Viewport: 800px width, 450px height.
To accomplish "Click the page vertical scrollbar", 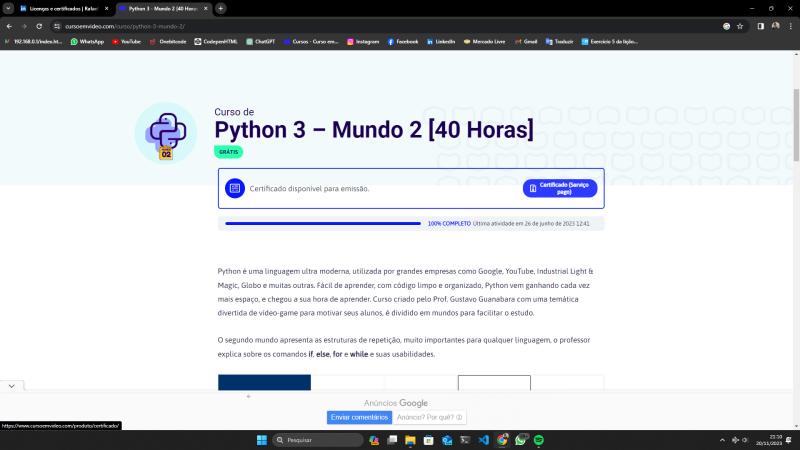I will pyautogui.click(x=796, y=125).
